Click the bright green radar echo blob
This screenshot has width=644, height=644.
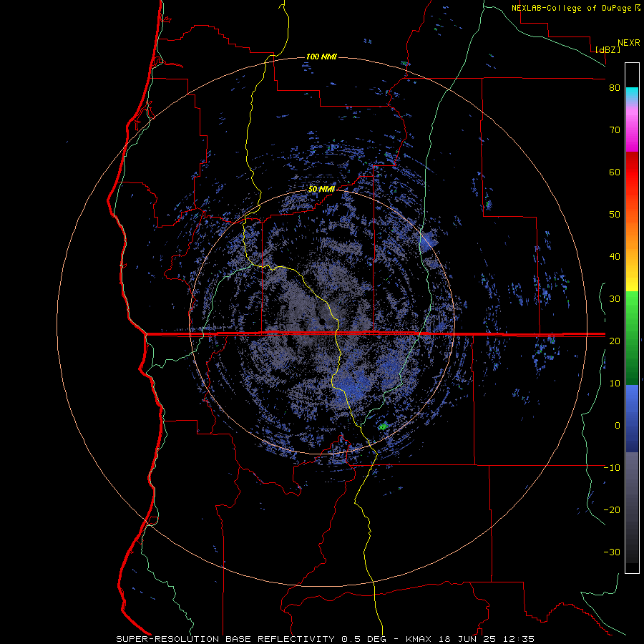click(384, 426)
